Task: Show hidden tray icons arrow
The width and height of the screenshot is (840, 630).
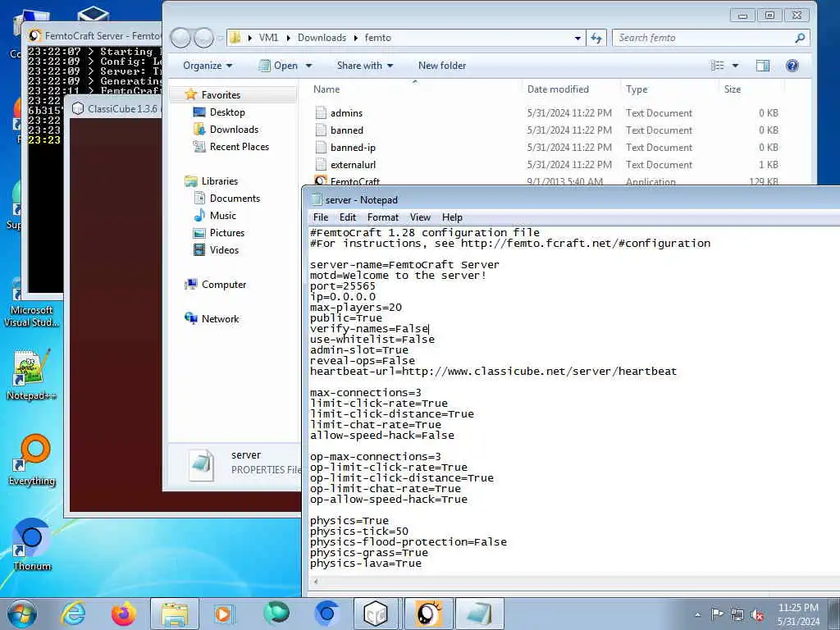Action: tap(697, 615)
